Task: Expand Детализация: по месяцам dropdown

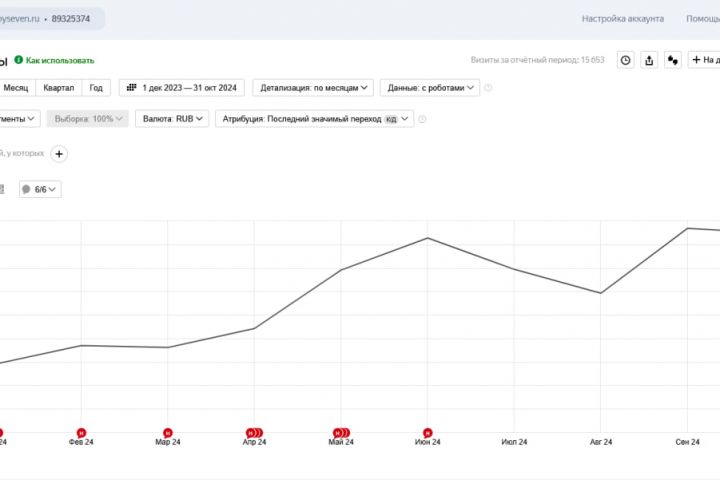Action: (x=313, y=88)
